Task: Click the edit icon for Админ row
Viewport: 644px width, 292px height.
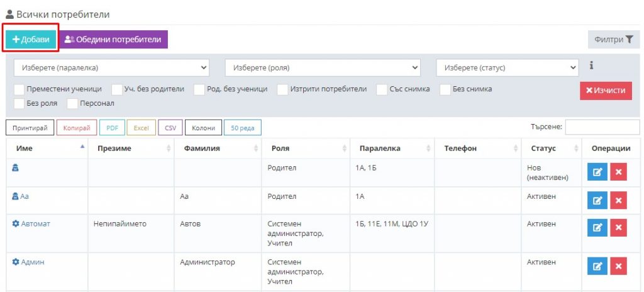Action: [x=597, y=267]
